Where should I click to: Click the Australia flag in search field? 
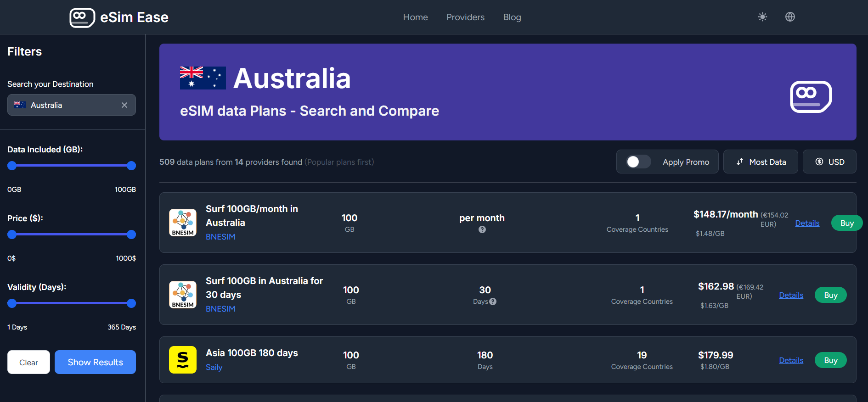(20, 105)
